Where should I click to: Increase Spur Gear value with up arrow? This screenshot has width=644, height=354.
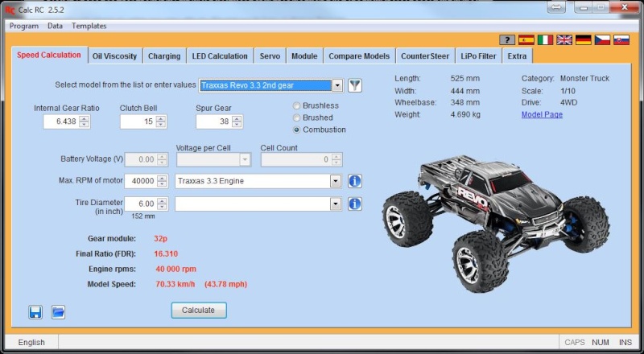point(237,119)
